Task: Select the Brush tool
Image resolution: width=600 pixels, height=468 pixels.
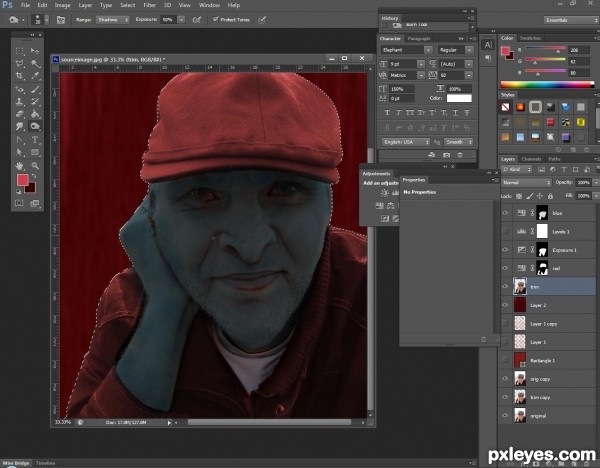Action: pyautogui.click(x=35, y=90)
